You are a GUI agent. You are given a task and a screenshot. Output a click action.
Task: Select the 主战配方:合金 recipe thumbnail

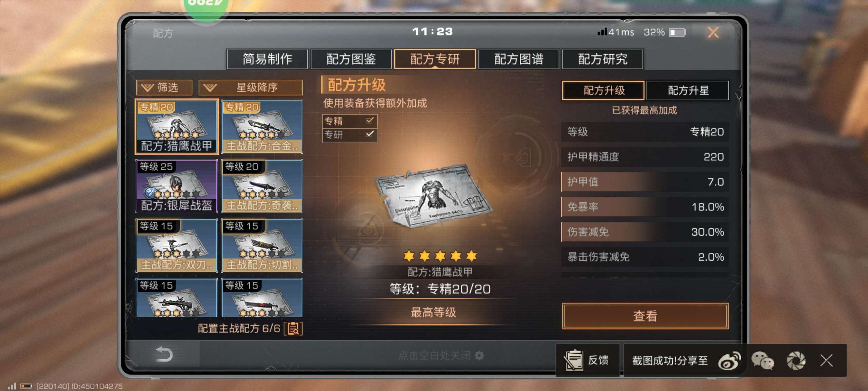(x=262, y=127)
